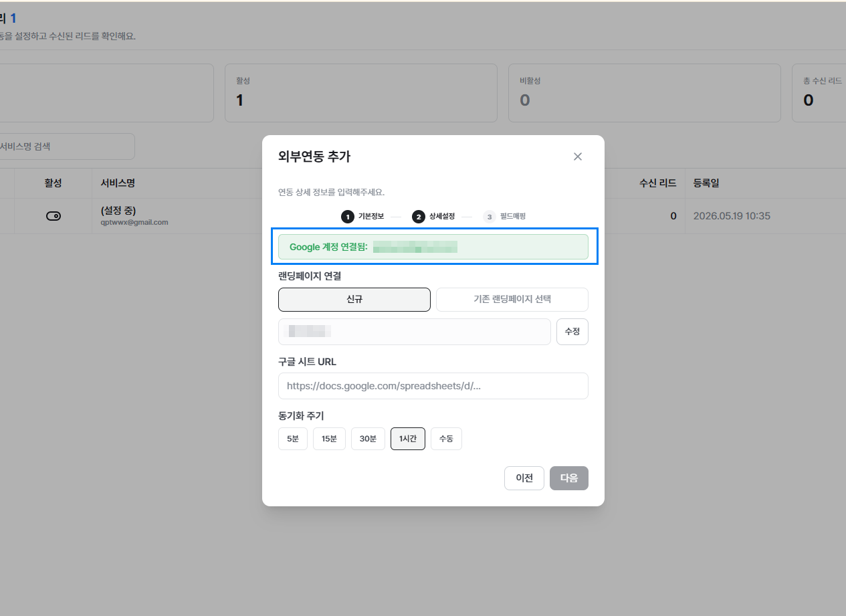Click the 수정 button
The image size is (846, 616).
coord(572,332)
